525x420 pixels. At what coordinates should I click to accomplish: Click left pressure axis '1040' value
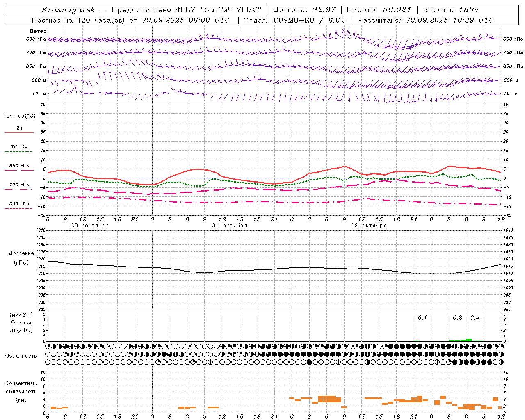tap(41, 230)
